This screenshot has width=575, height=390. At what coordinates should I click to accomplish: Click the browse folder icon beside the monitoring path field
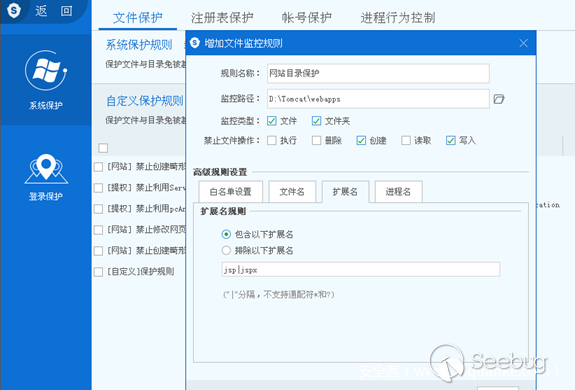click(499, 99)
